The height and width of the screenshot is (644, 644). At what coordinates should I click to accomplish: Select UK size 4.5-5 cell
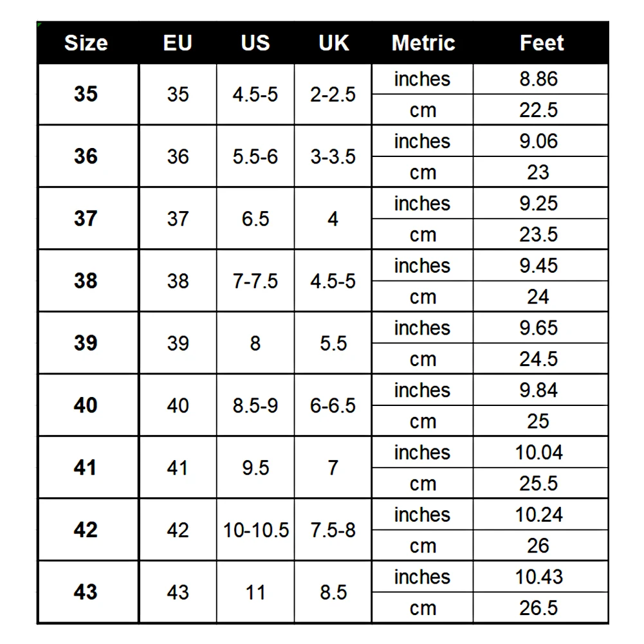[333, 281]
